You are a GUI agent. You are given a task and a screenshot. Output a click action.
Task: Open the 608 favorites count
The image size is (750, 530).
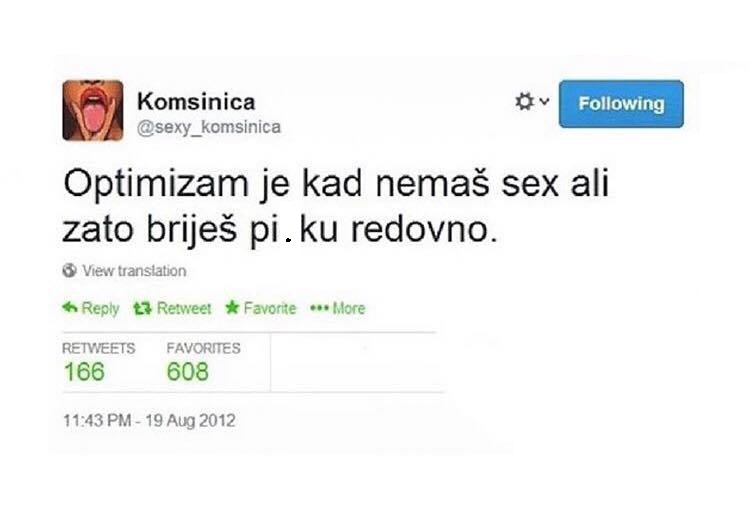pos(188,372)
